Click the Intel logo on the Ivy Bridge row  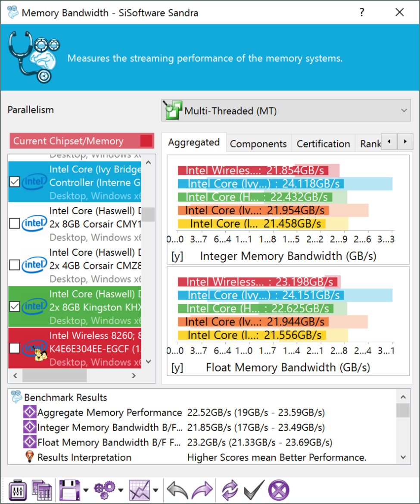(34, 182)
